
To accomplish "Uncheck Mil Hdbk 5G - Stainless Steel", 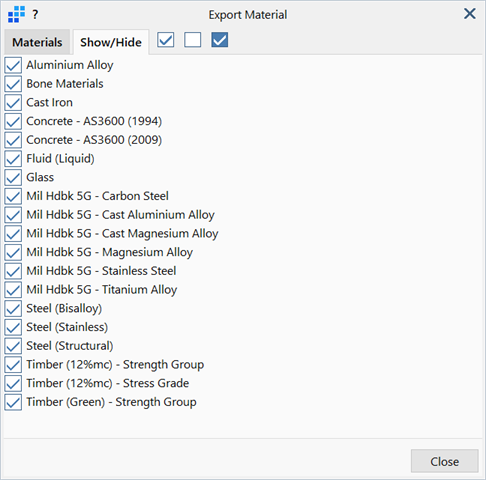I will click(x=13, y=271).
